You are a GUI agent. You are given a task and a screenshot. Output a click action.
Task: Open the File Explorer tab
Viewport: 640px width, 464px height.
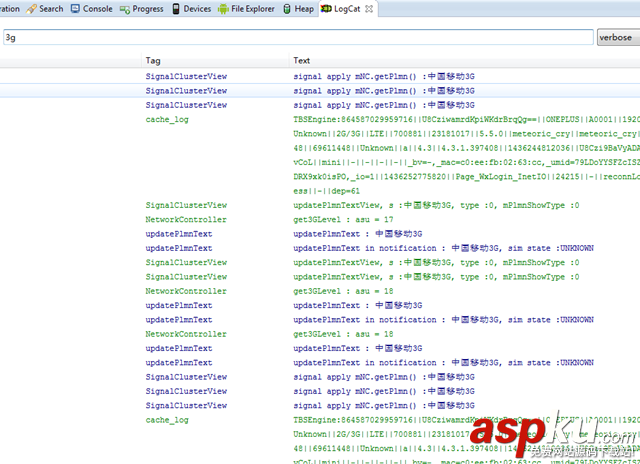click(252, 9)
